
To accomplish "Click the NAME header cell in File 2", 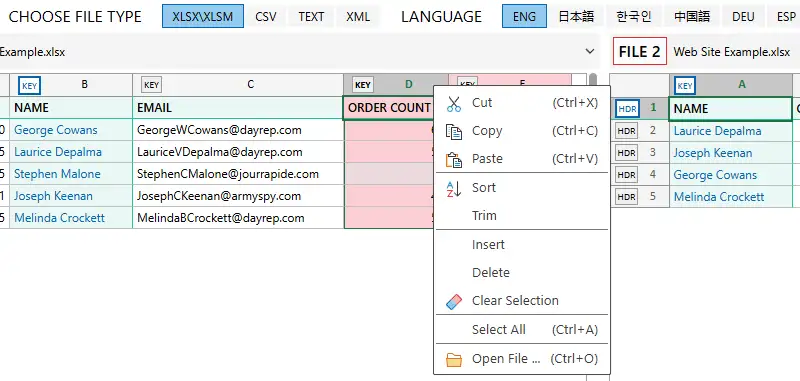I will [731, 109].
